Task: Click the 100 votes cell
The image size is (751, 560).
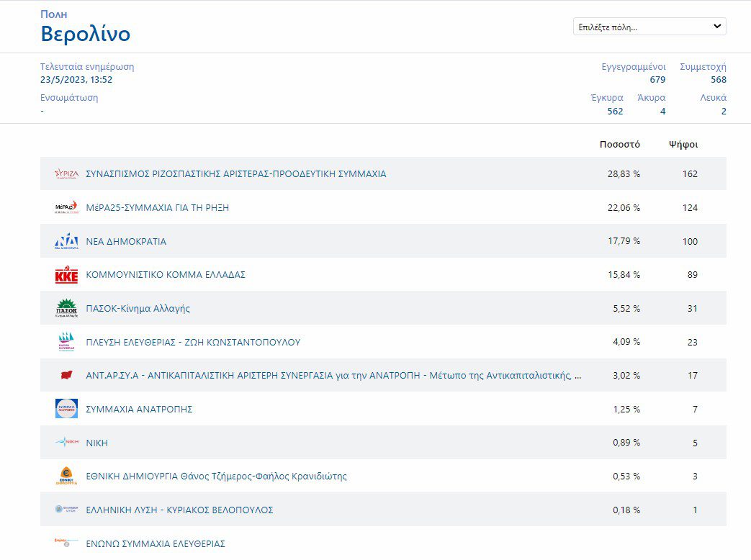Action: 691,242
